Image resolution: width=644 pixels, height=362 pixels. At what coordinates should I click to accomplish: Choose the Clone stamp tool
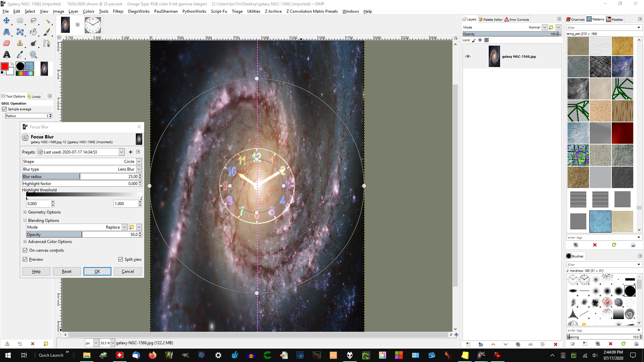click(20, 43)
